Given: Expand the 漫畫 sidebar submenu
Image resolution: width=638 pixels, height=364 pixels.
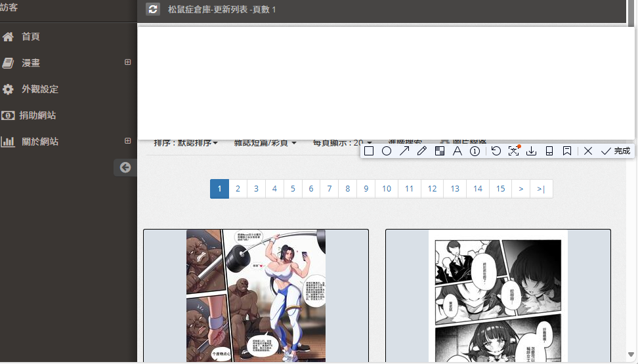Looking at the screenshot, I should point(128,62).
